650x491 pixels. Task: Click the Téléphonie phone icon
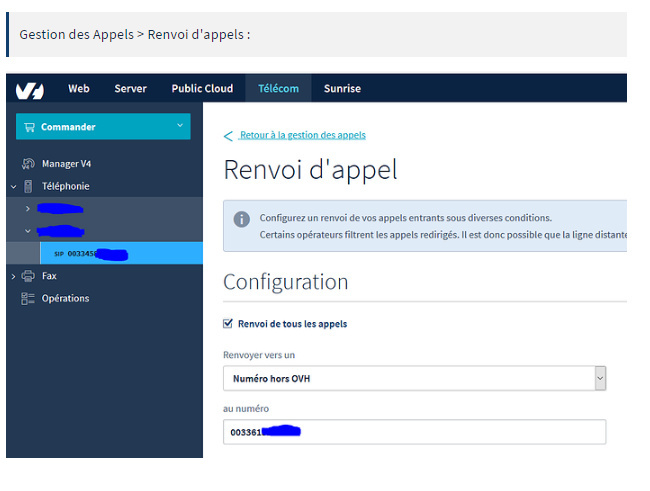(28, 186)
